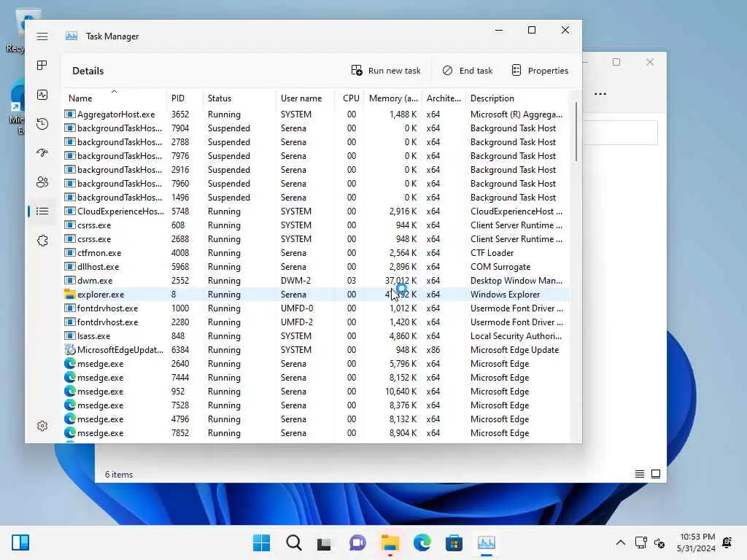Open taskbar Search
Viewport: 747px width, 560px height.
[x=293, y=542]
